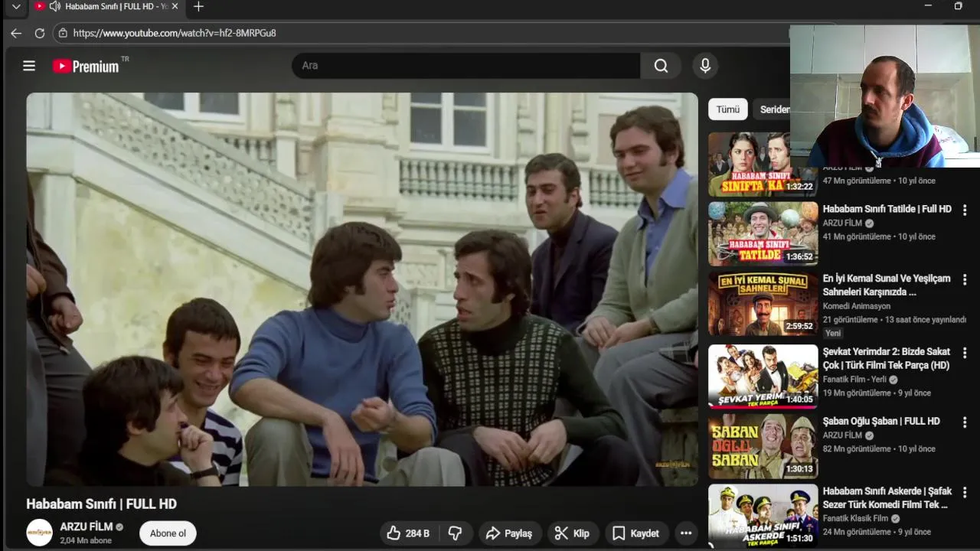Image resolution: width=980 pixels, height=551 pixels.
Task: Open En İyi Kemal Sunal Sahneleri thumbnail
Action: coord(763,304)
